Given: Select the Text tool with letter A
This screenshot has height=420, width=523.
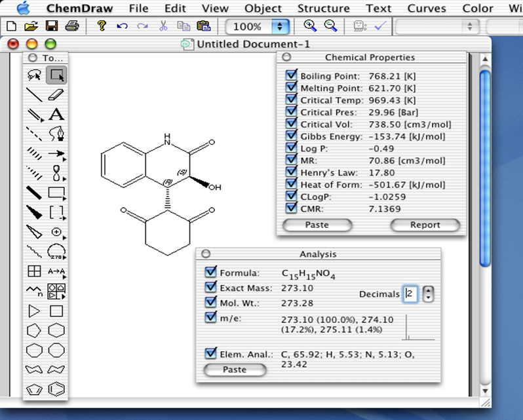Looking at the screenshot, I should [56, 114].
